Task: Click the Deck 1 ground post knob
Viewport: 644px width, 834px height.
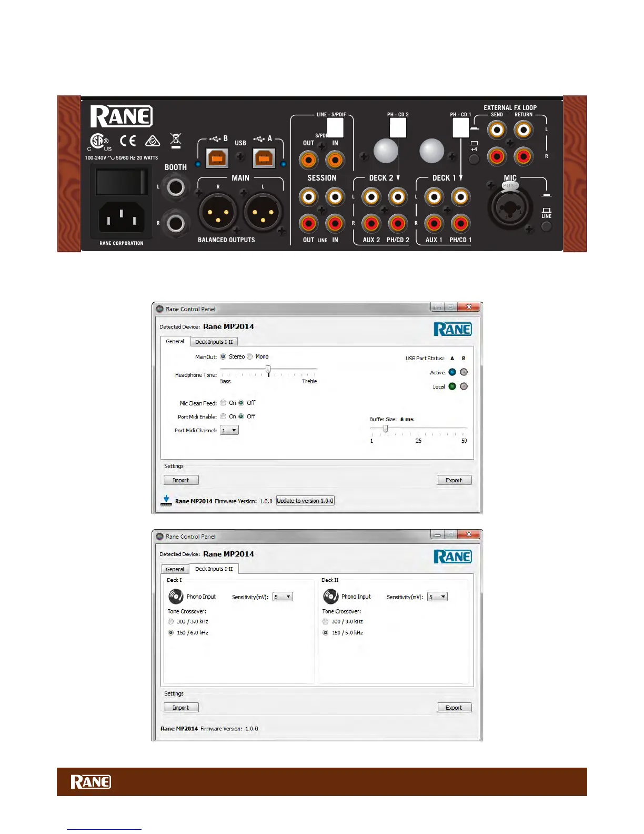Action: pos(432,151)
